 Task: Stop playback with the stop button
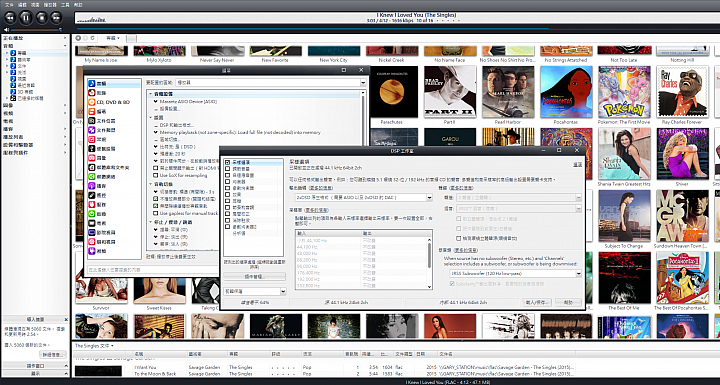point(41,17)
